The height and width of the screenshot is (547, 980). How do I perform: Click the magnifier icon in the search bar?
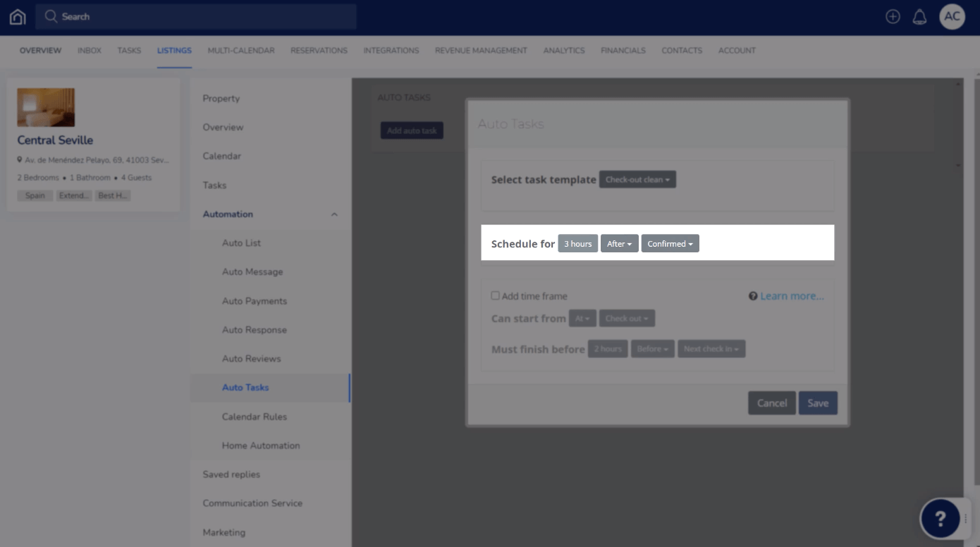pos(50,16)
